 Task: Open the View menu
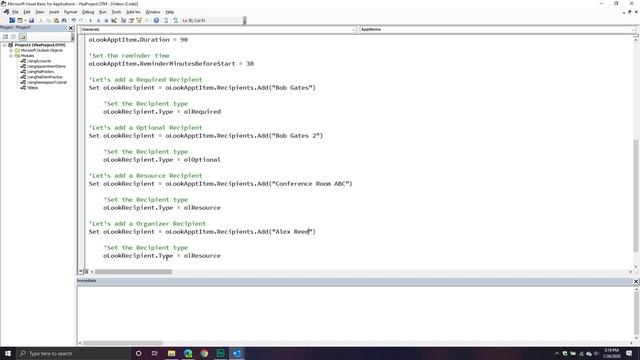pyautogui.click(x=40, y=12)
